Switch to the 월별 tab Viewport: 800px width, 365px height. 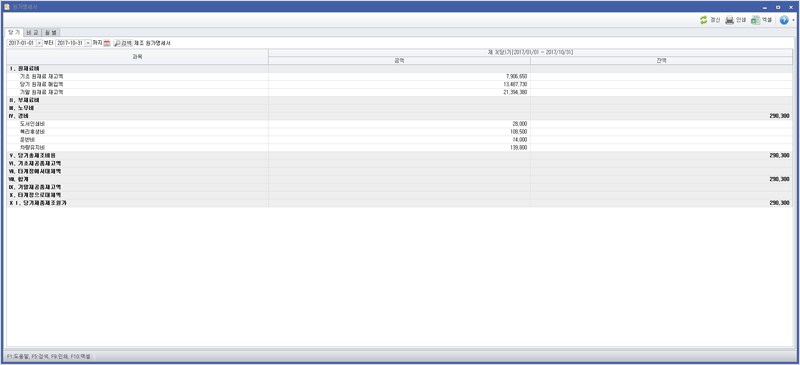click(51, 32)
